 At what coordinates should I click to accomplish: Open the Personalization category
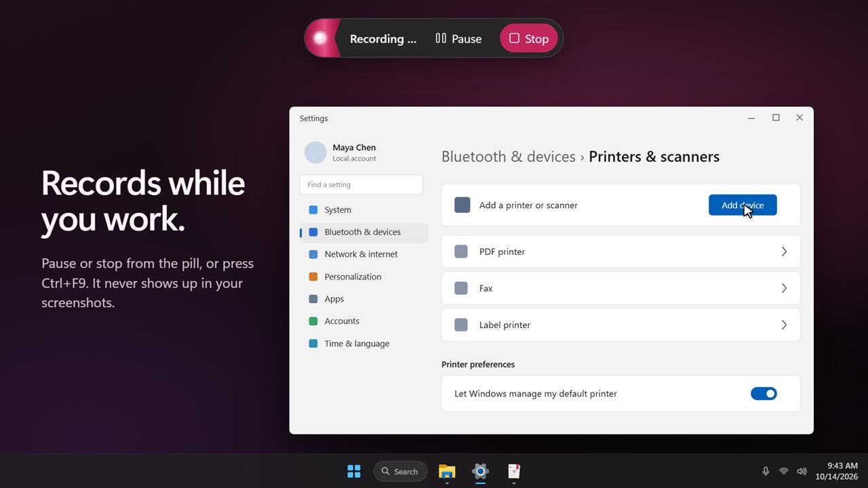(x=364, y=277)
